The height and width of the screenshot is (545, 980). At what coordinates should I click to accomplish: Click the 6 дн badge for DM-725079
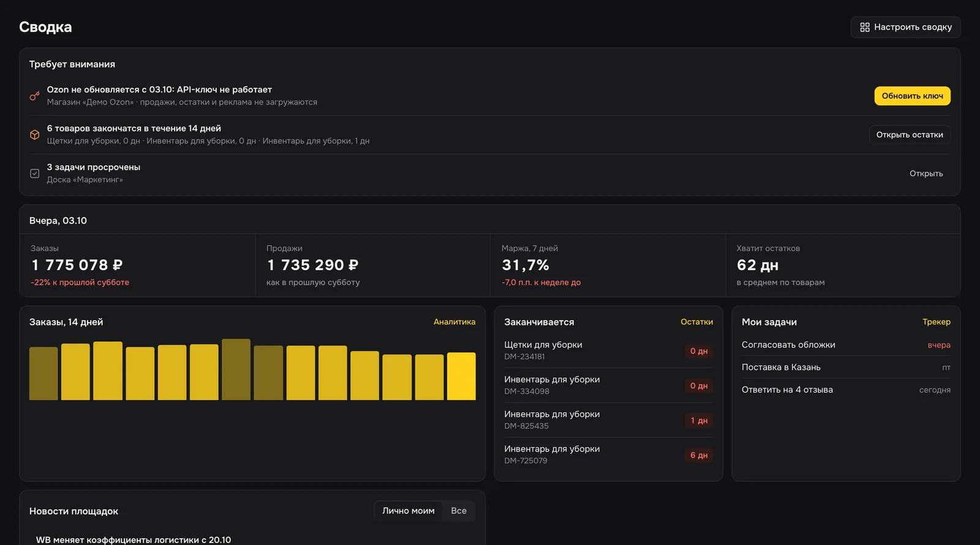click(699, 455)
